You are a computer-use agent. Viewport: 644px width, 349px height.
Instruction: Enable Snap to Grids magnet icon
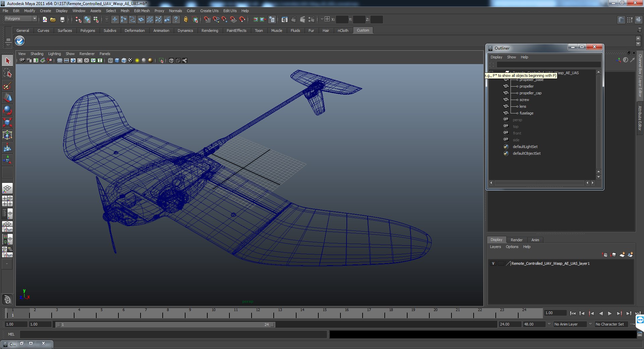(207, 20)
